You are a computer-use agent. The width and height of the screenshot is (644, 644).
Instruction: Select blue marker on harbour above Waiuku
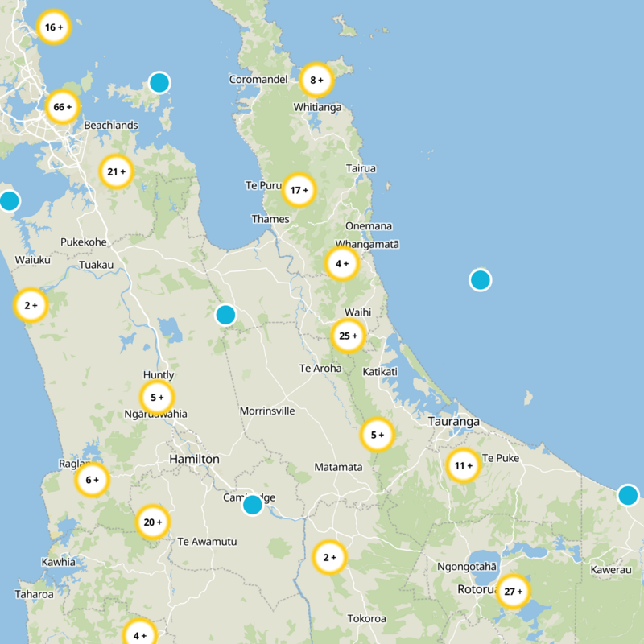coord(10,201)
